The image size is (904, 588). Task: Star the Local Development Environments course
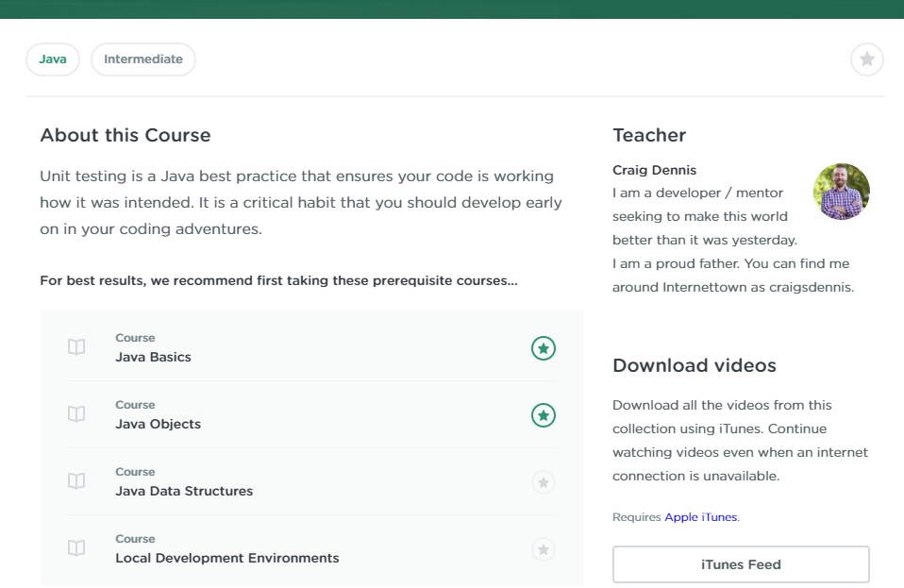pos(543,549)
